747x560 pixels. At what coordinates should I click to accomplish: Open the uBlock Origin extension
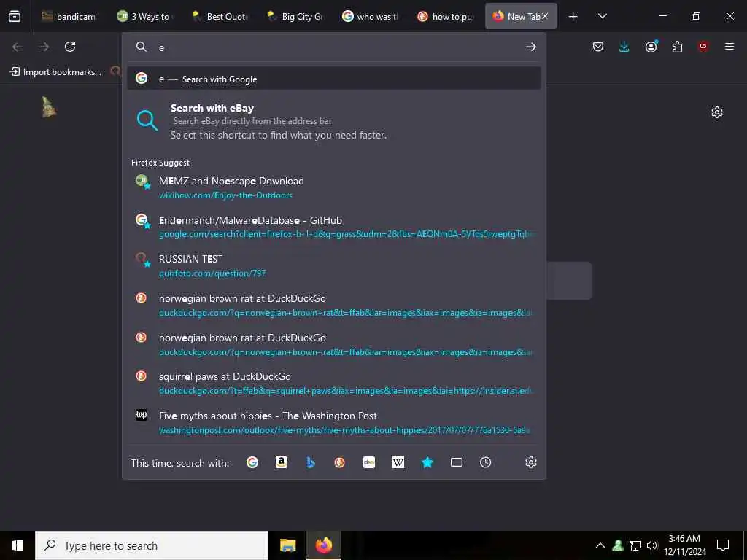(x=703, y=47)
